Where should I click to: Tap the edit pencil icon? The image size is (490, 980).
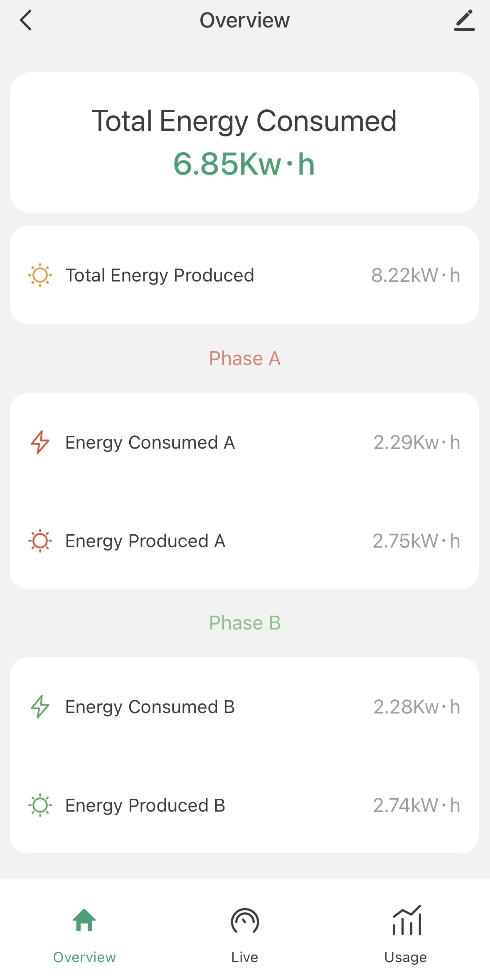coord(464,20)
